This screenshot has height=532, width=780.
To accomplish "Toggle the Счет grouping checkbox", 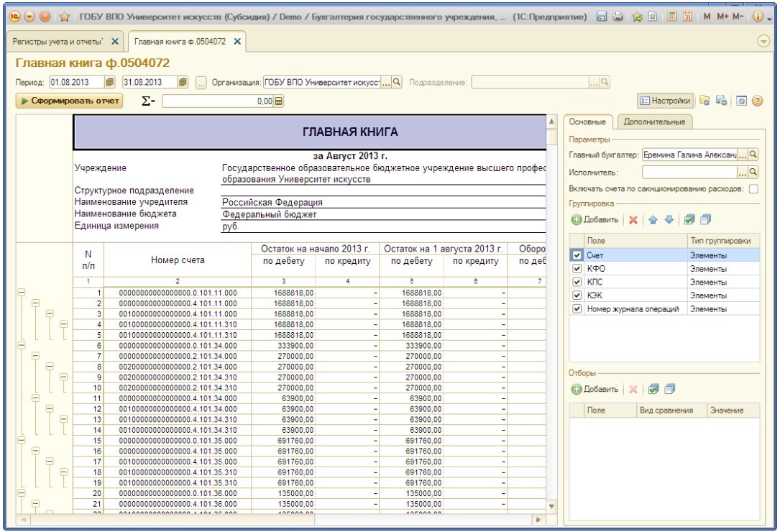I will [x=577, y=255].
